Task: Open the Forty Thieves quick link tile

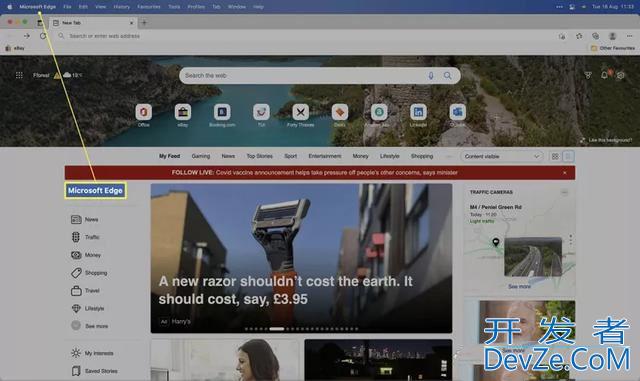Action: [300, 112]
